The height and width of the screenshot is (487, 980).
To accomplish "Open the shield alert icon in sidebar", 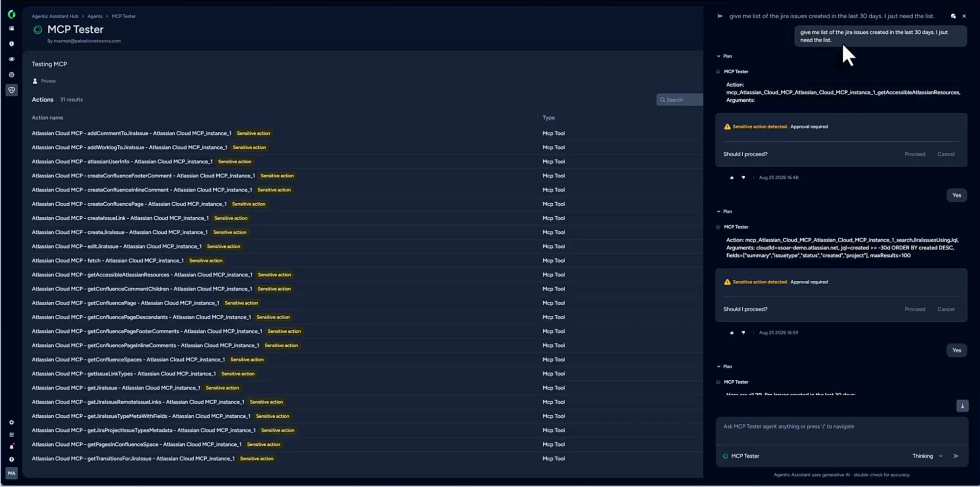I will coord(11,44).
